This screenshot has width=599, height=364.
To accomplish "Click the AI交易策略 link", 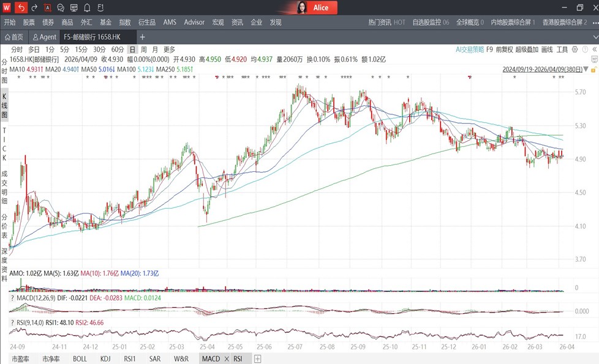I will click(470, 50).
